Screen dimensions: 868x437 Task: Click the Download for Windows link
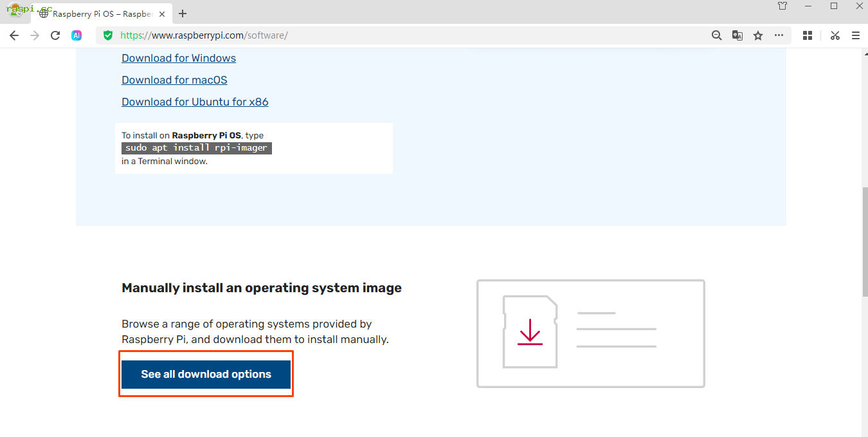tap(179, 58)
